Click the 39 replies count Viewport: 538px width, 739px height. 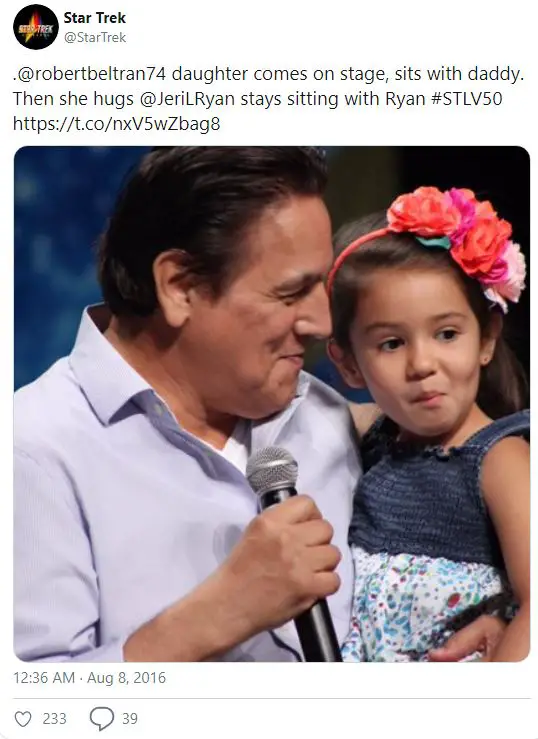pyautogui.click(x=130, y=719)
